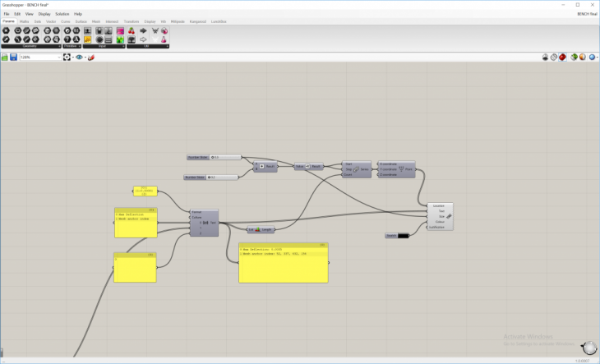Image resolution: width=600 pixels, height=364 pixels.
Task: Click the black Swatch colour component
Action: coord(403,236)
